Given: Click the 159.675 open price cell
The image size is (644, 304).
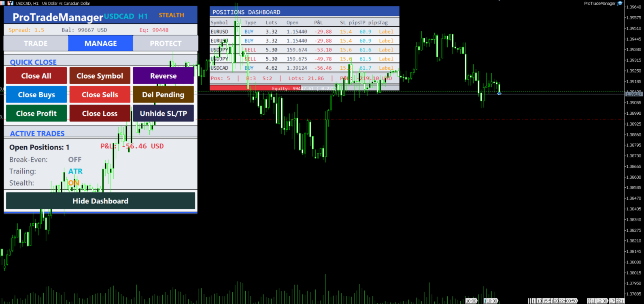Looking at the screenshot, I should click(x=297, y=59).
